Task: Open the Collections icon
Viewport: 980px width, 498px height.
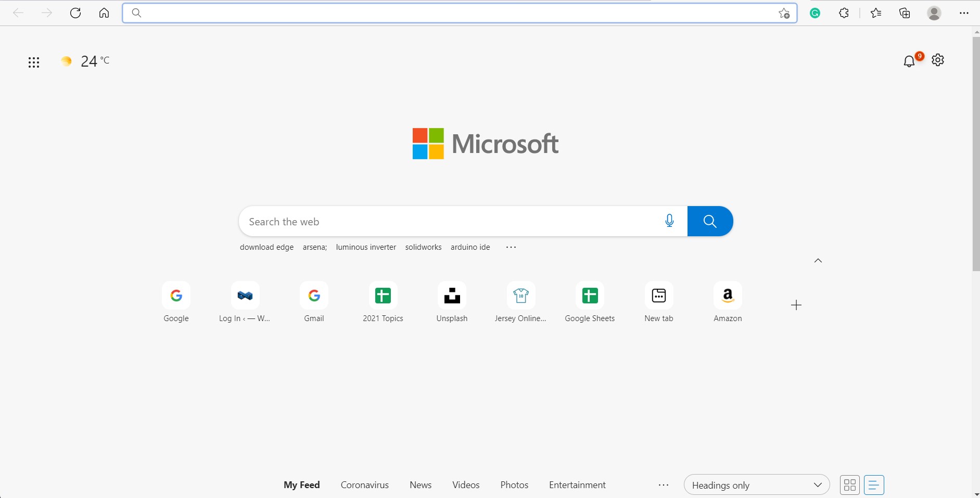Action: 905,14
